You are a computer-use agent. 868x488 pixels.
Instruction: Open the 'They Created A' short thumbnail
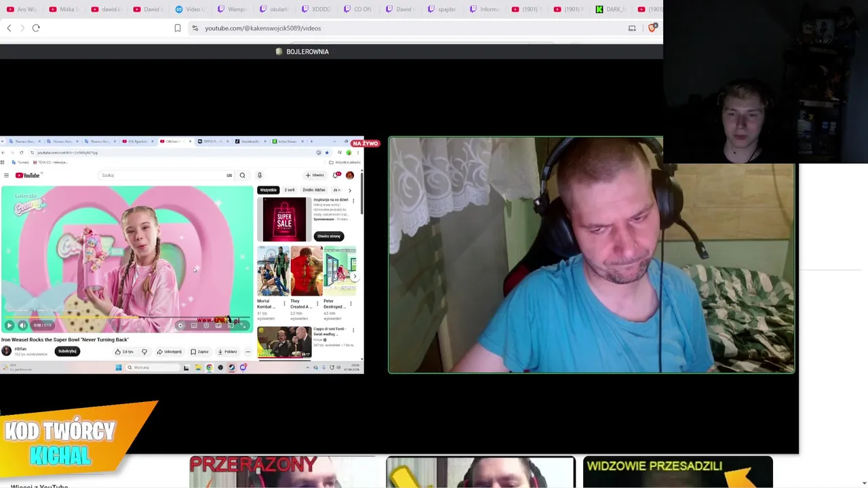point(307,271)
